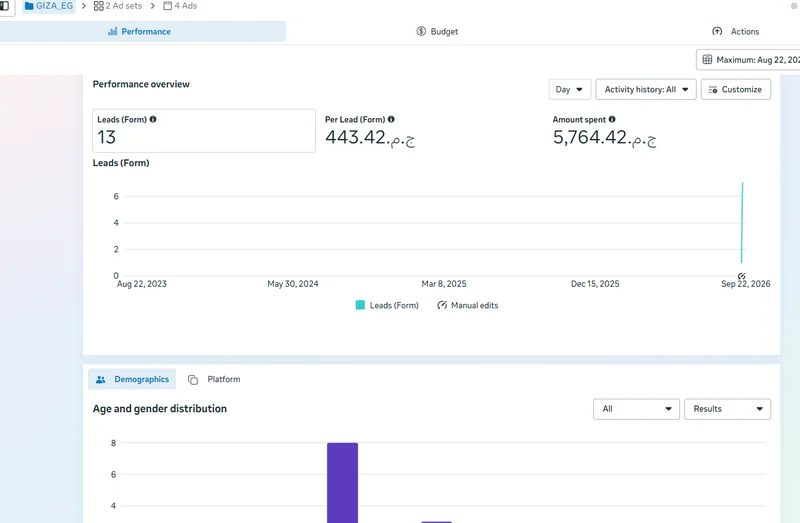This screenshot has width=800, height=523.
Task: Open the Maximum date range picker
Action: click(748, 60)
